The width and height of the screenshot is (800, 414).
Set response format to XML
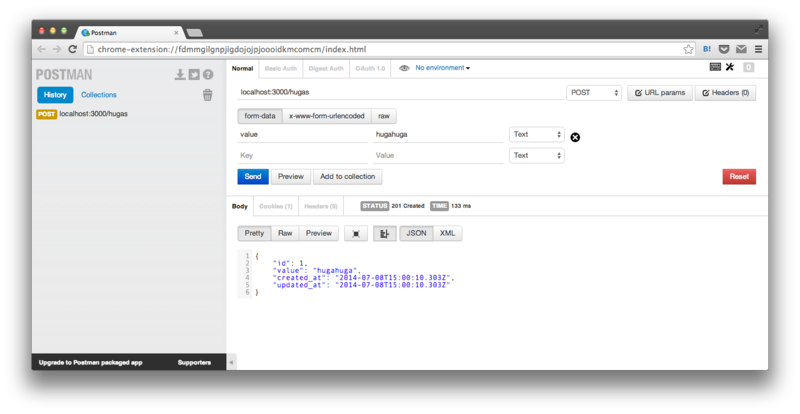[447, 233]
